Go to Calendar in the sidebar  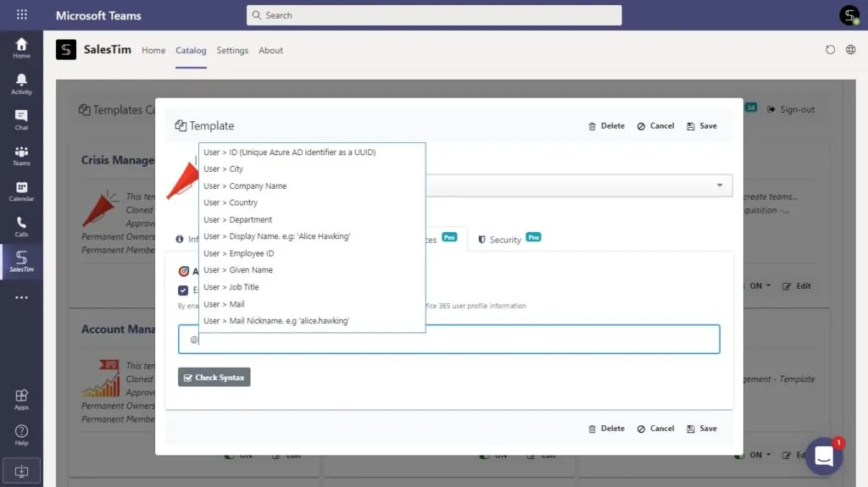point(21,191)
